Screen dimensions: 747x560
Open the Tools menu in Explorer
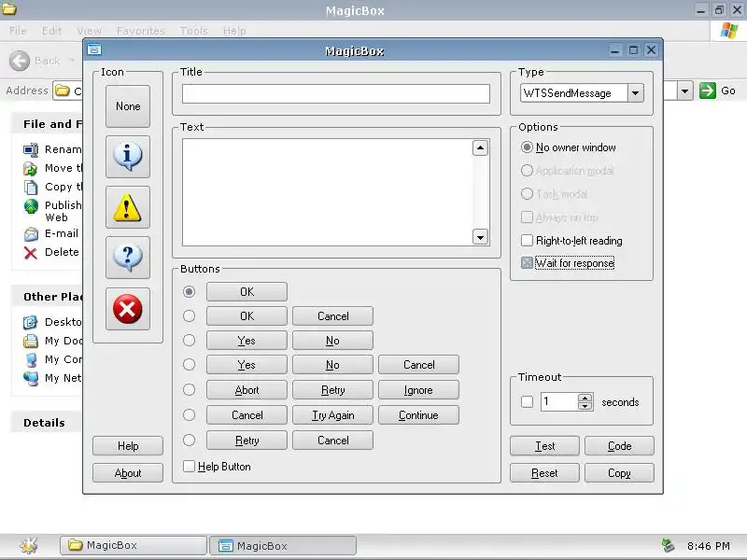[194, 31]
